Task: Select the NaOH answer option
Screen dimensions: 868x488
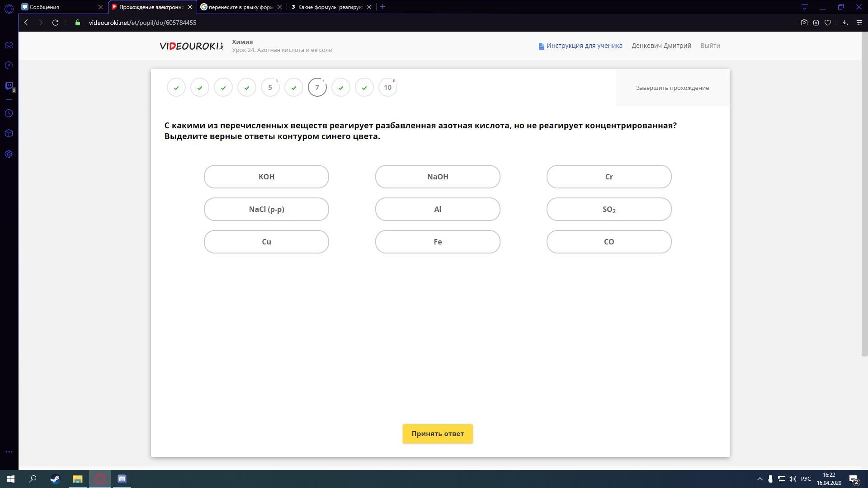Action: pos(438,177)
